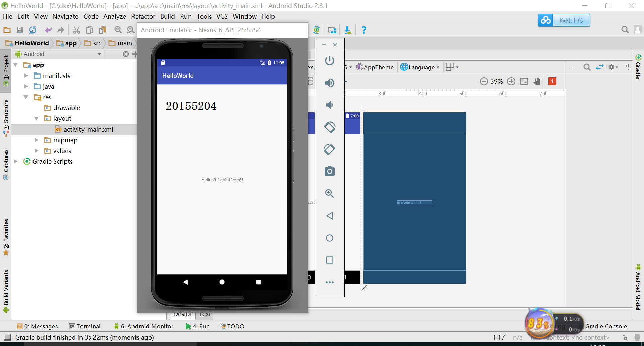Collapse the res folder

tap(26, 97)
